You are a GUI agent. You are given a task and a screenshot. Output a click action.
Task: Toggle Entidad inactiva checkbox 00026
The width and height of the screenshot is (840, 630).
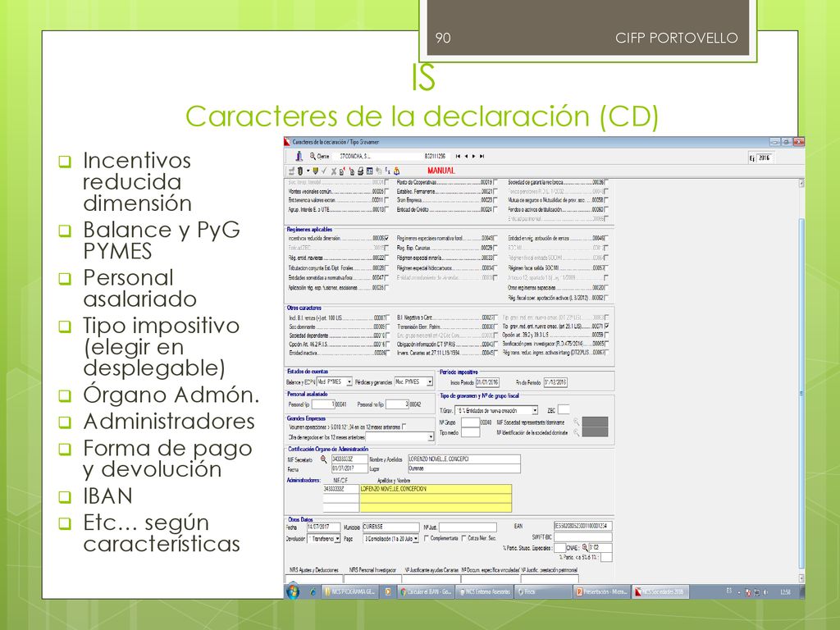click(x=387, y=353)
